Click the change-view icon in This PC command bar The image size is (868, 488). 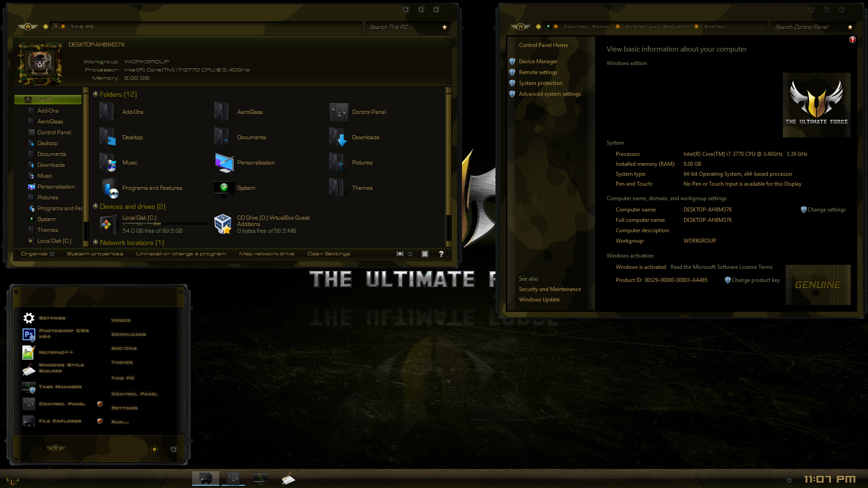(x=400, y=254)
